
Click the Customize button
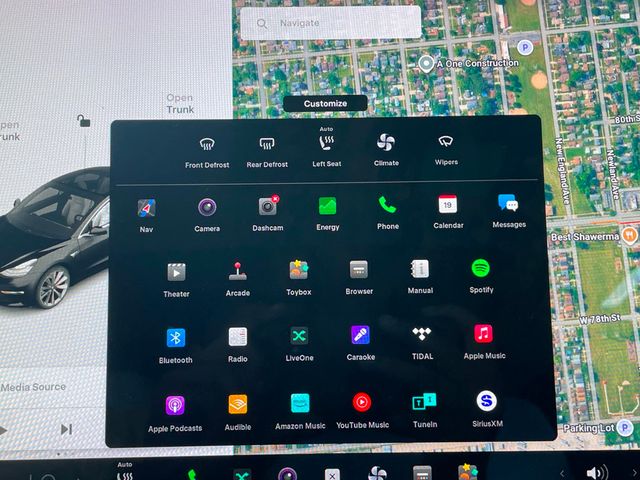tap(325, 103)
